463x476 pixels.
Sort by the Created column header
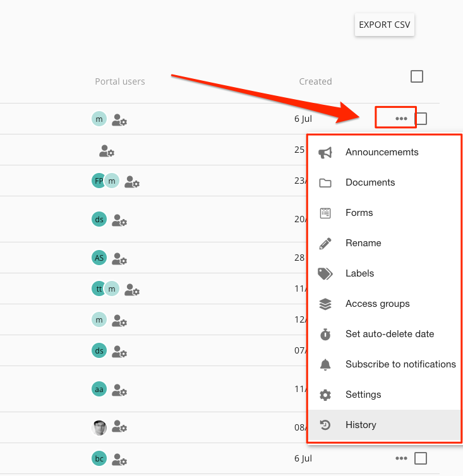315,81
